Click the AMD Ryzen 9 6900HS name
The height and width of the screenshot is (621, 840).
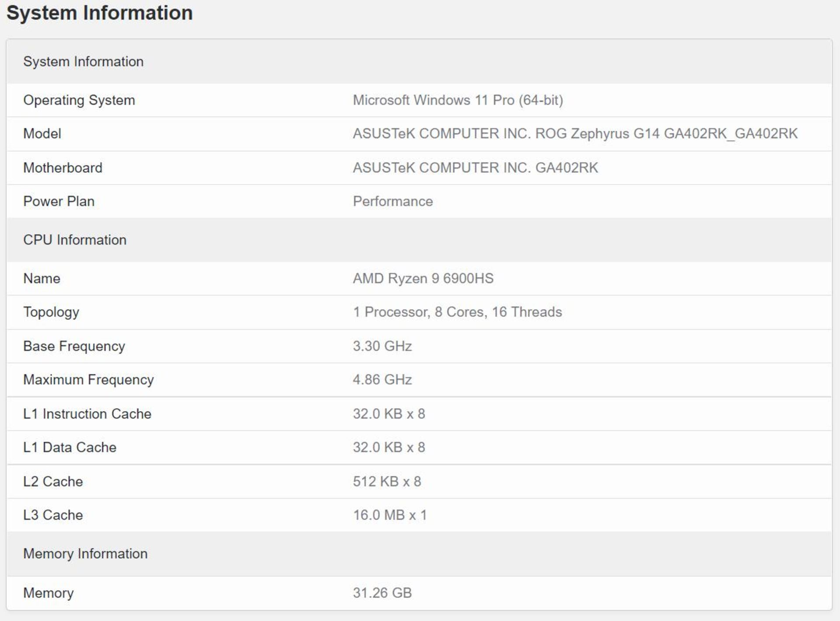[x=423, y=278]
